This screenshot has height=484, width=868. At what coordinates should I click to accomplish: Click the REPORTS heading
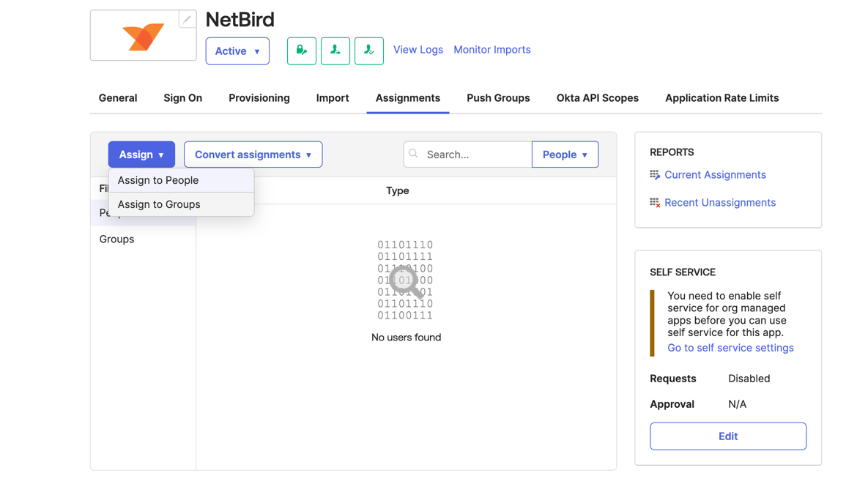[672, 152]
